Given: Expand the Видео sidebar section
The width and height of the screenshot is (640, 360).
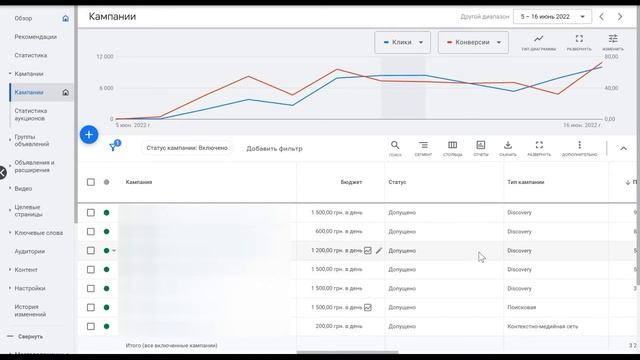Looking at the screenshot, I should point(10,189).
